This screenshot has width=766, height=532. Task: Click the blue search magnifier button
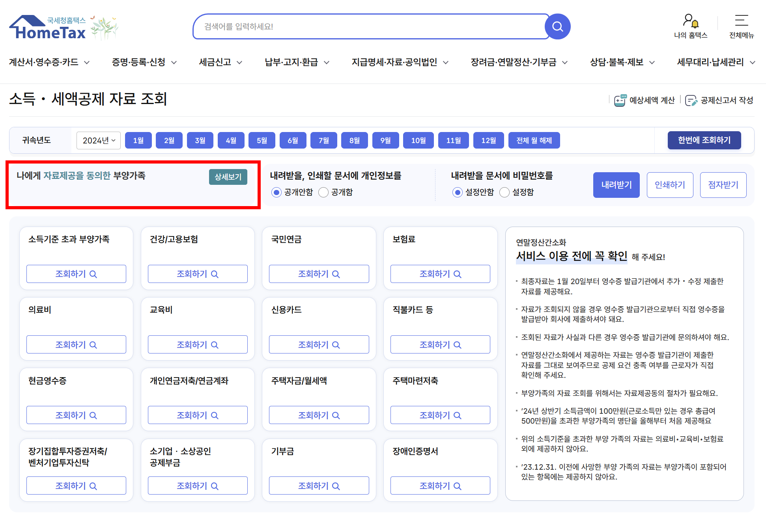[x=557, y=26]
